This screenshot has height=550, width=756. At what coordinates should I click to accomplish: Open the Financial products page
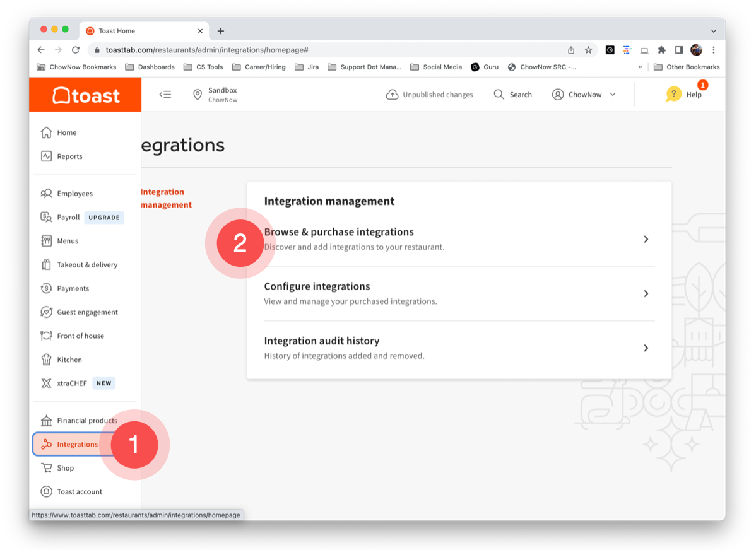coord(86,421)
